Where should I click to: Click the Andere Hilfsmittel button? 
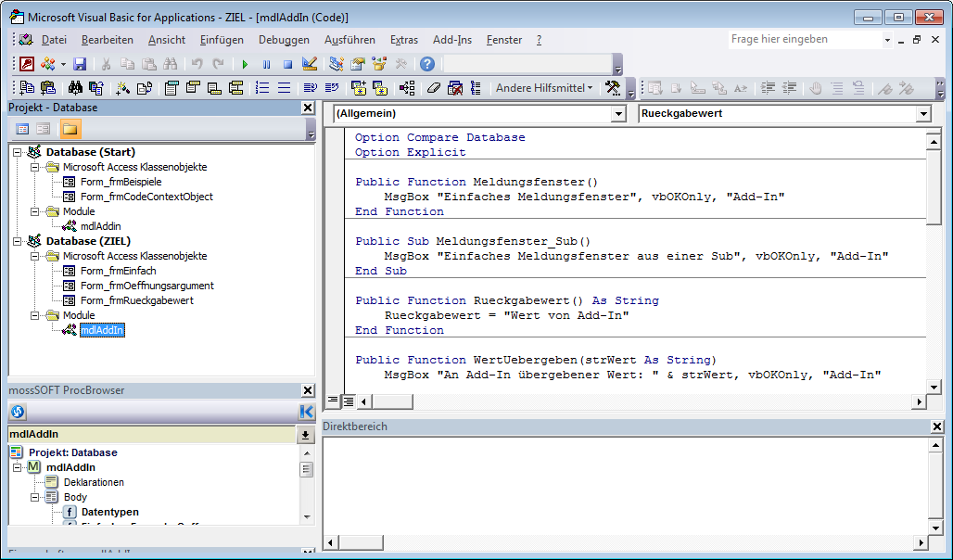[x=544, y=88]
